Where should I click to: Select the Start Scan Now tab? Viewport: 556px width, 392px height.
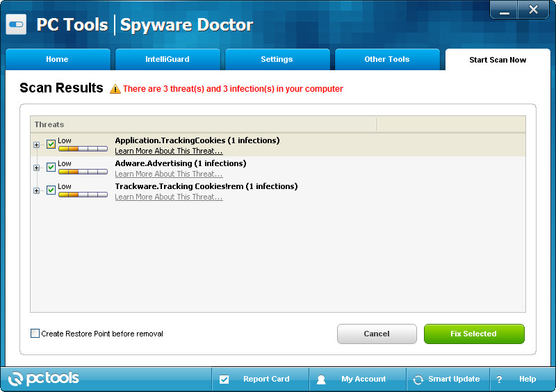click(x=498, y=60)
